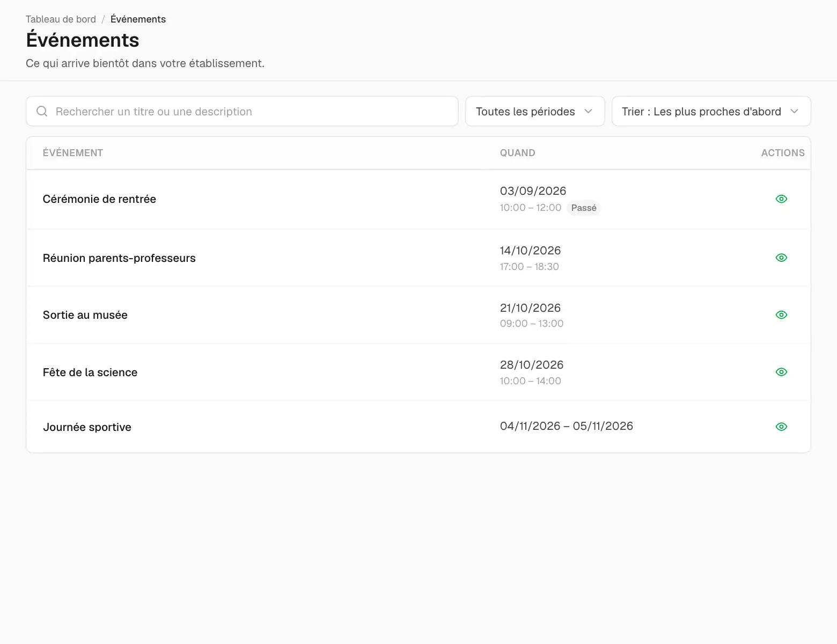
Task: Open the Toutes les périodes dropdown
Action: click(x=535, y=112)
